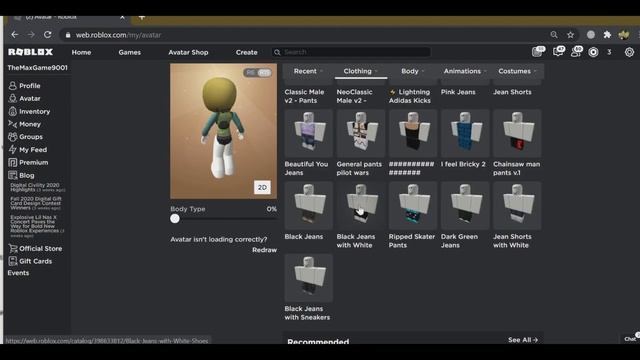Open Profile from the sidebar
The image size is (640, 360).
tap(24, 86)
